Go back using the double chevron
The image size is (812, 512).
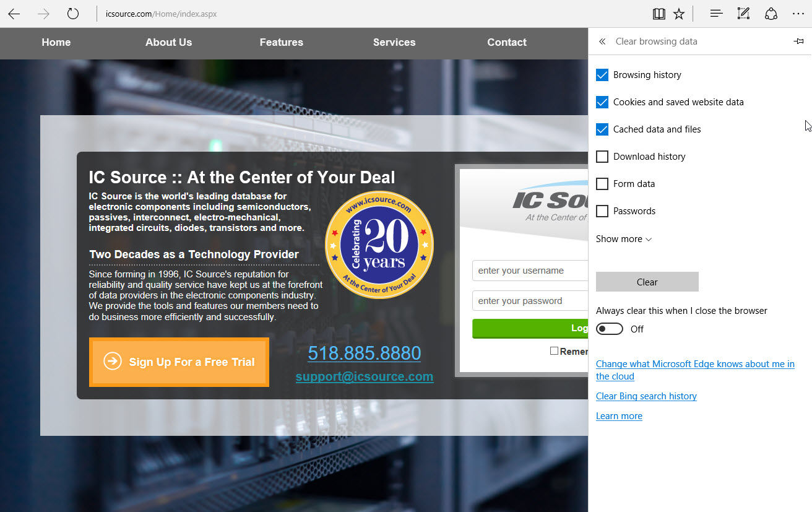[602, 41]
